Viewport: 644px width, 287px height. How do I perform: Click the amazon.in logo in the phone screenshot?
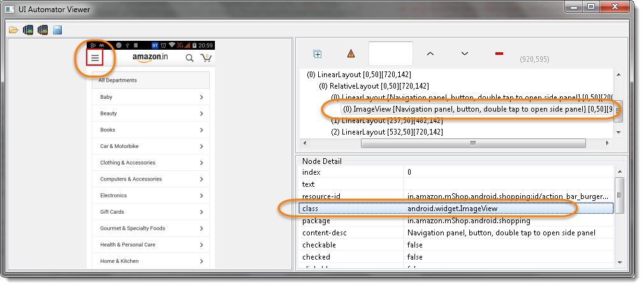[150, 58]
